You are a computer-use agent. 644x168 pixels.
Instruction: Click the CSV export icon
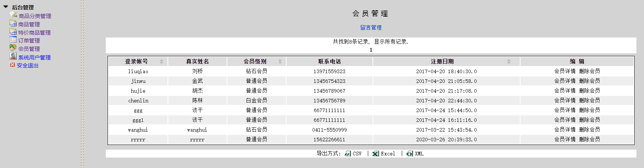pos(348,154)
